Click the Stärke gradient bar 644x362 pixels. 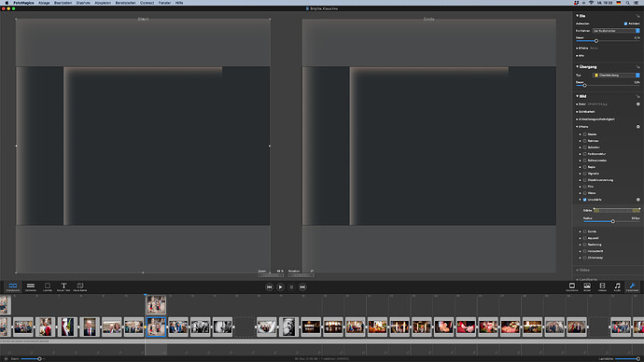pyautogui.click(x=617, y=211)
